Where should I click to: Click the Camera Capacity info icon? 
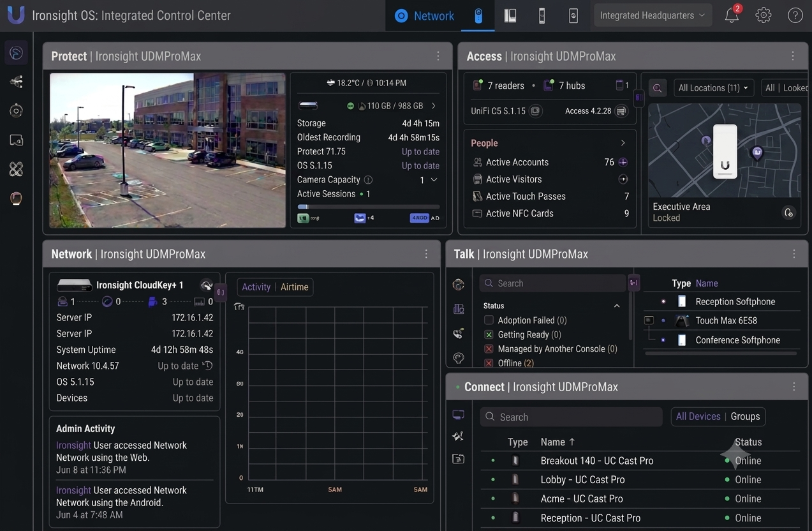pos(368,180)
